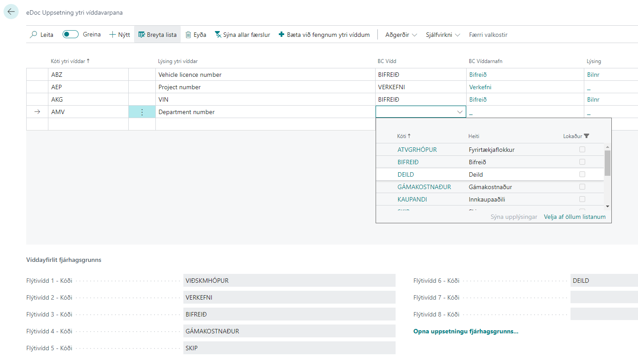638x364 pixels.
Task: Click the Nýtt plus icon
Action: tap(112, 35)
